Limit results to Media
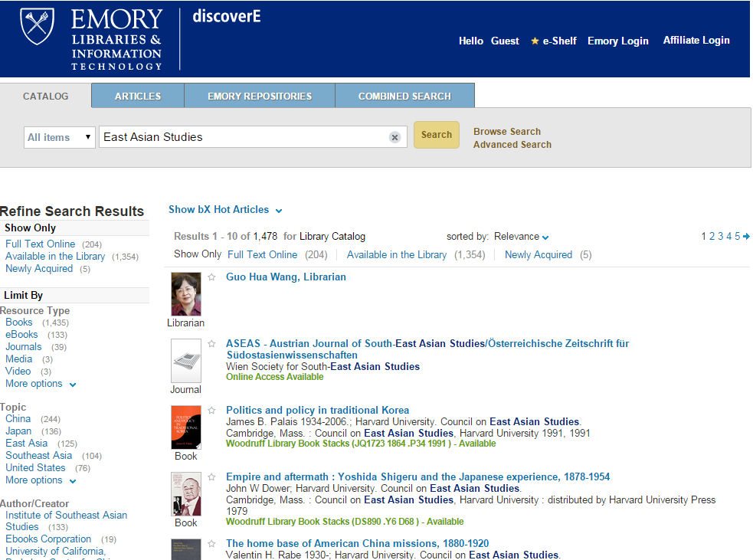This screenshot has width=753, height=560. point(18,359)
